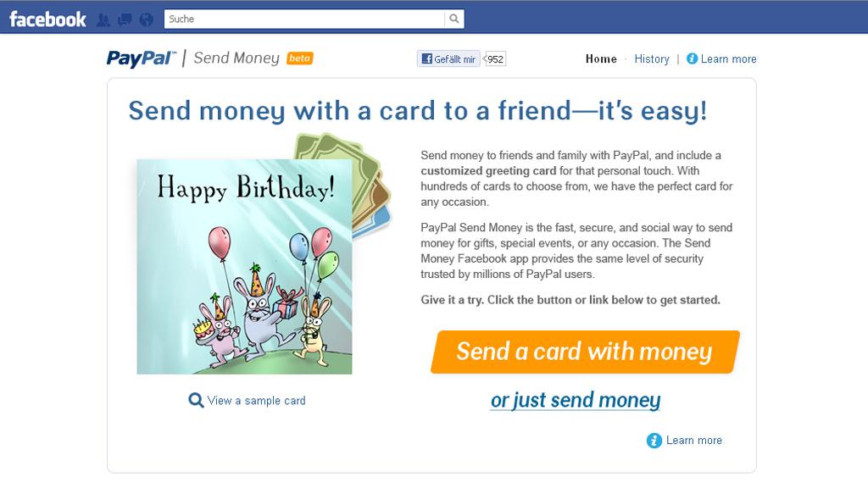The width and height of the screenshot is (868, 488).
Task: Click the search magnifier button
Action: 455,19
